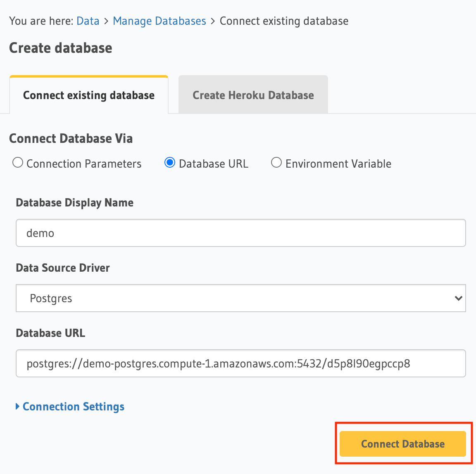Select Connection Parameters radio option
The width and height of the screenshot is (476, 474).
pos(18,163)
